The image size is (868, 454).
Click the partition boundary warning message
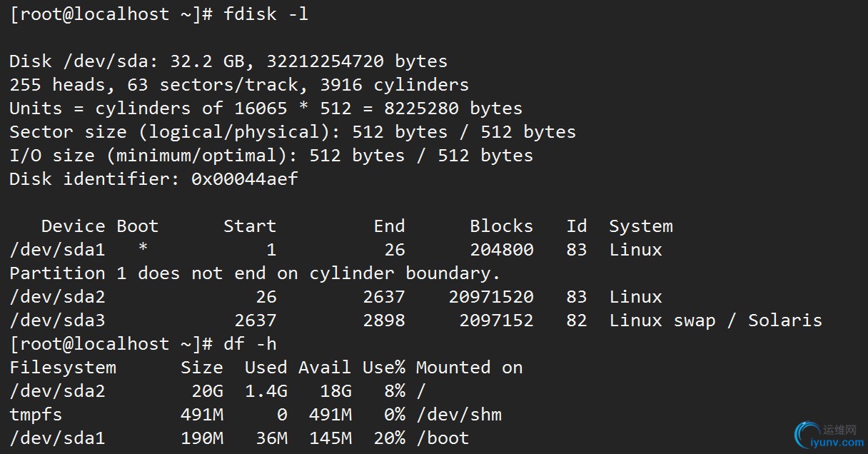click(255, 273)
